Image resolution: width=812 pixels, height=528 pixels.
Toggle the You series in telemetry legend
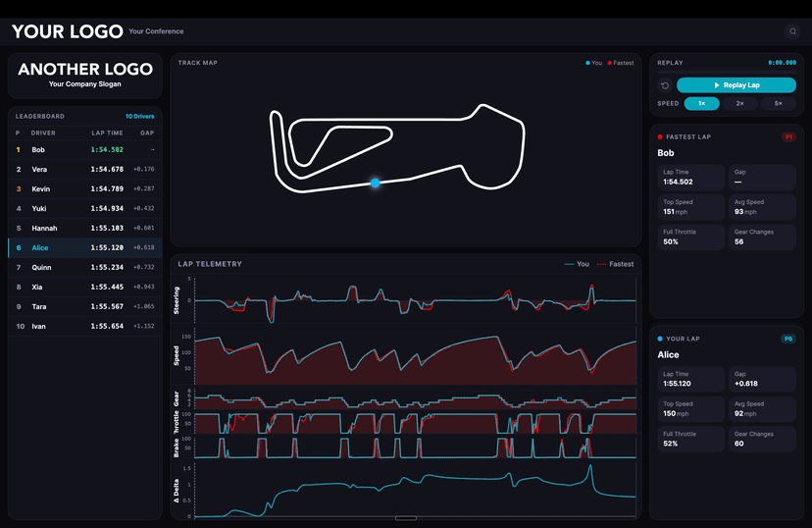point(577,264)
